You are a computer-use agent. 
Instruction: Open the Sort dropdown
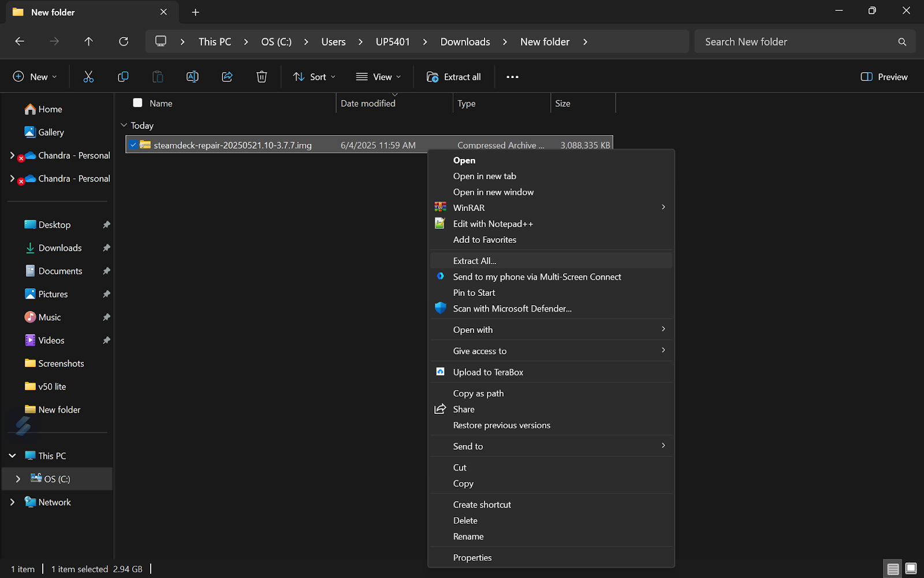pyautogui.click(x=314, y=77)
